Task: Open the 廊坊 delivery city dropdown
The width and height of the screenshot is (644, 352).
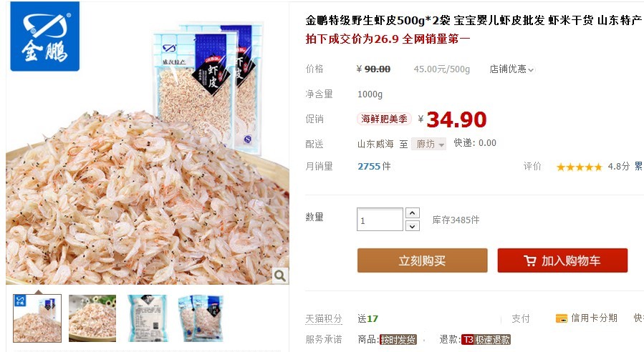Action: tap(429, 144)
